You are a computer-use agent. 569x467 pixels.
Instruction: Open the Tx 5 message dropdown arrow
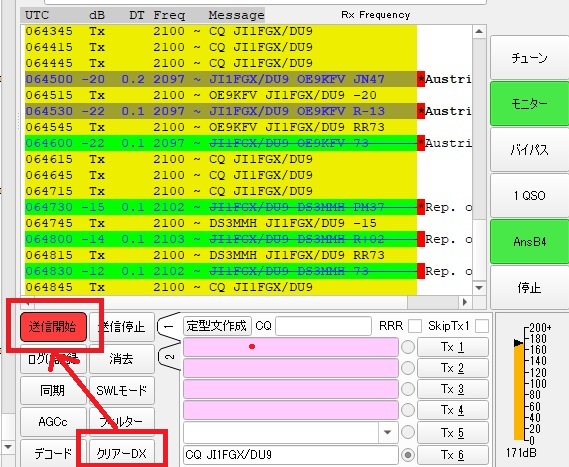tap(387, 432)
